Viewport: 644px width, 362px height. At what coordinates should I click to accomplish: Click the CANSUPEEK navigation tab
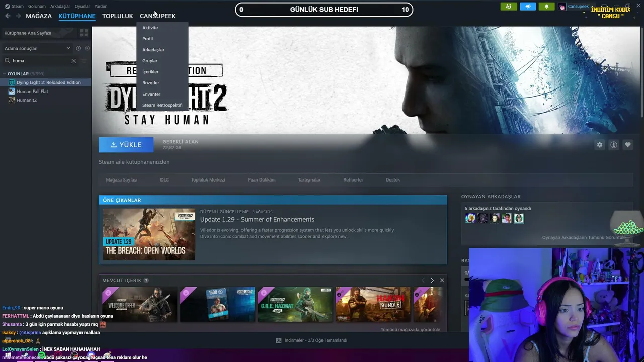(x=157, y=16)
